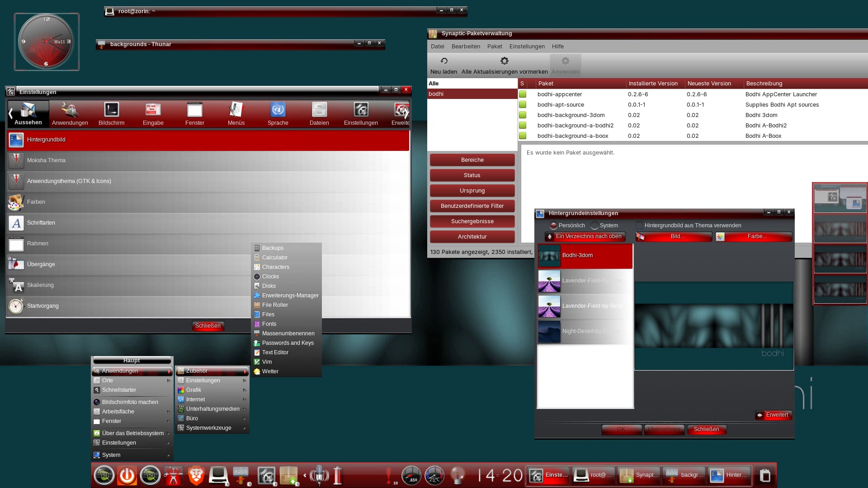Viewport: 868px width, 488px height.
Task: Enable Hintergrundbild aus Thema verwenden checkbox
Action: pyautogui.click(x=640, y=225)
